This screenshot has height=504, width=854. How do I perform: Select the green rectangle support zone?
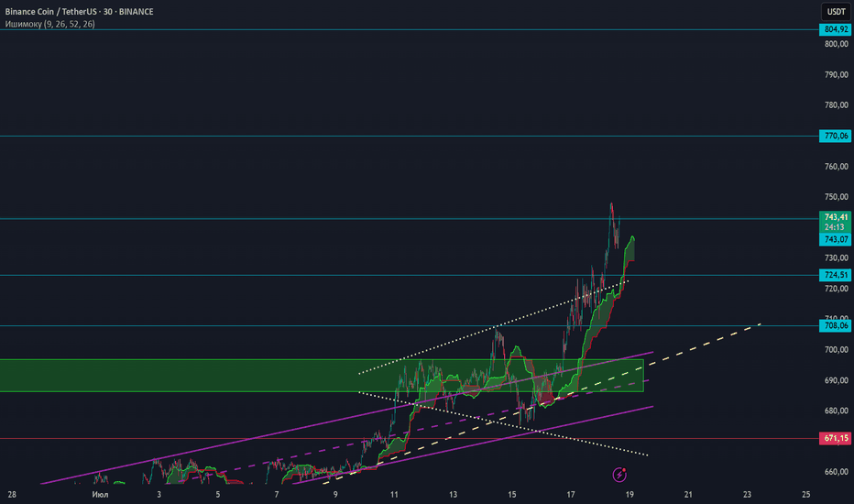(322, 376)
